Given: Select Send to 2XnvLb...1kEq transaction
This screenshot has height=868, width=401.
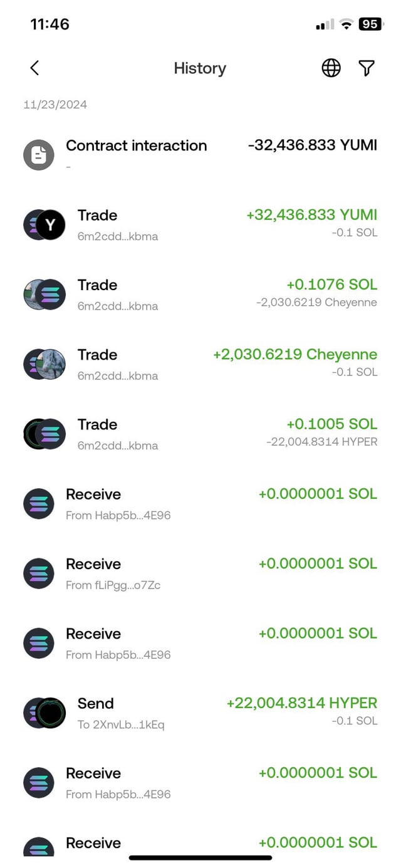Looking at the screenshot, I should click(x=200, y=713).
